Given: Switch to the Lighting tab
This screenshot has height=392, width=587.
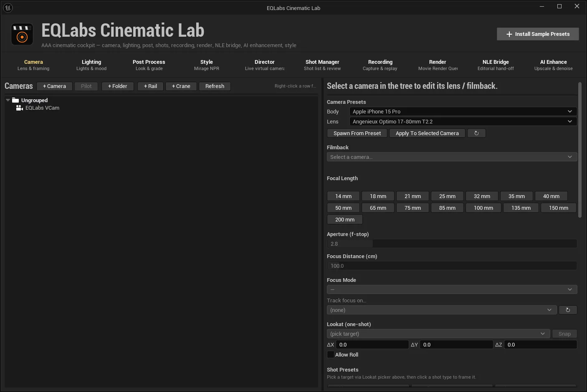Looking at the screenshot, I should tap(91, 65).
